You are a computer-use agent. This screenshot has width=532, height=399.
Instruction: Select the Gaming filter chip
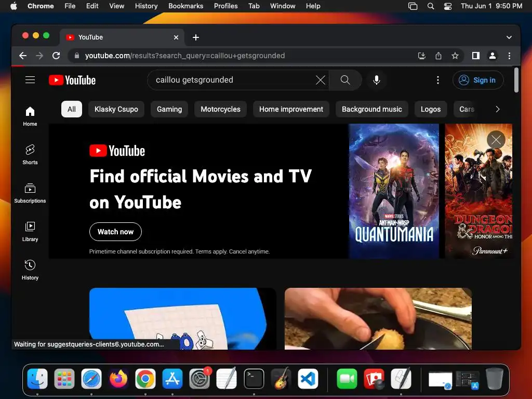pos(169,109)
